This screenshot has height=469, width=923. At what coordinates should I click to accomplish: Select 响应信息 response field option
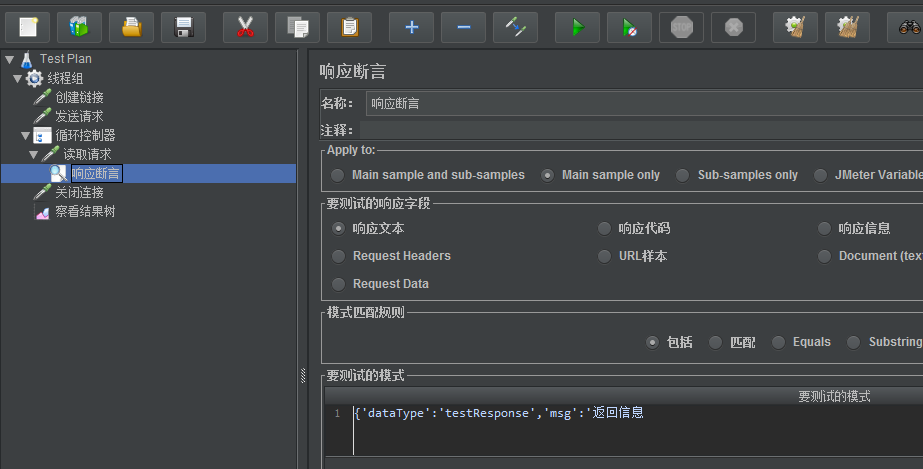point(825,228)
